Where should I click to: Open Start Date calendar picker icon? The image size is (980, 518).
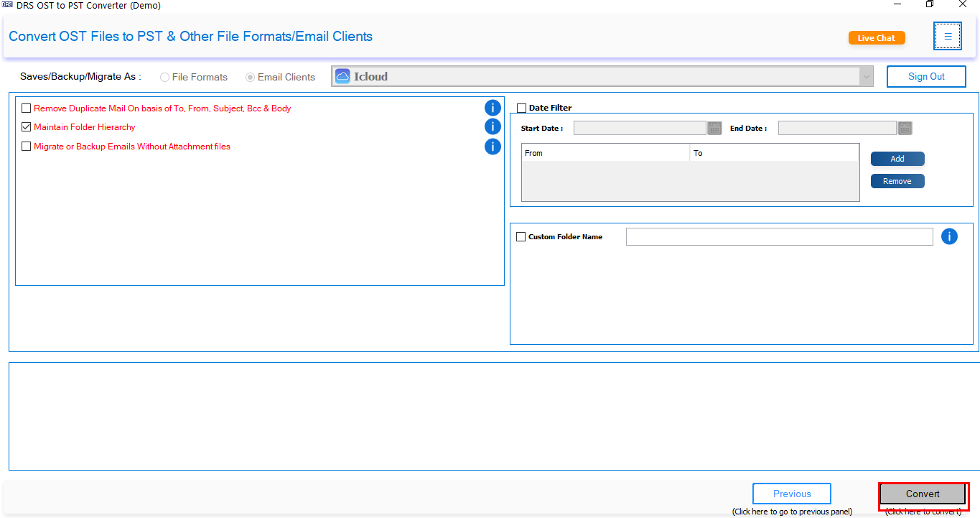tap(715, 128)
